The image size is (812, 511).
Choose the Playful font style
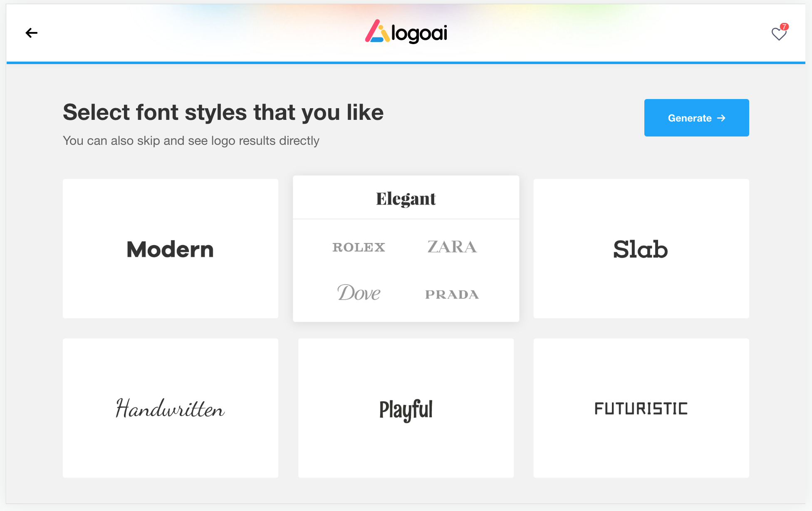(x=406, y=408)
